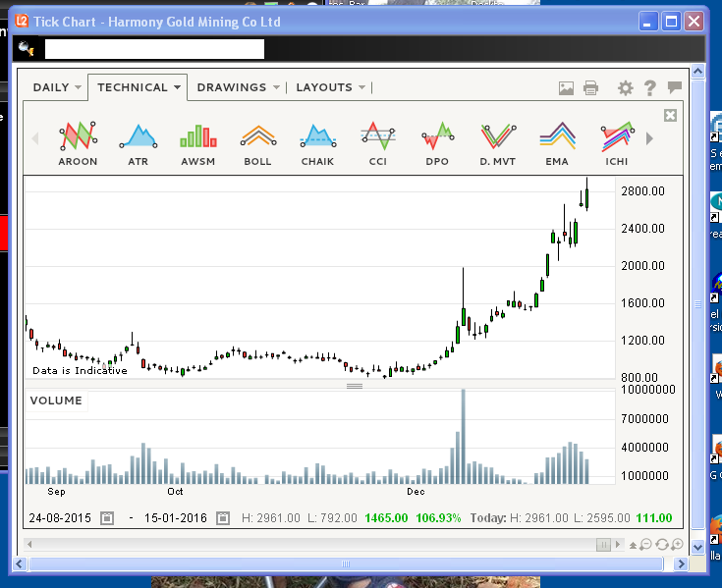
Task: Open the LAYOUTS menu
Action: point(331,87)
